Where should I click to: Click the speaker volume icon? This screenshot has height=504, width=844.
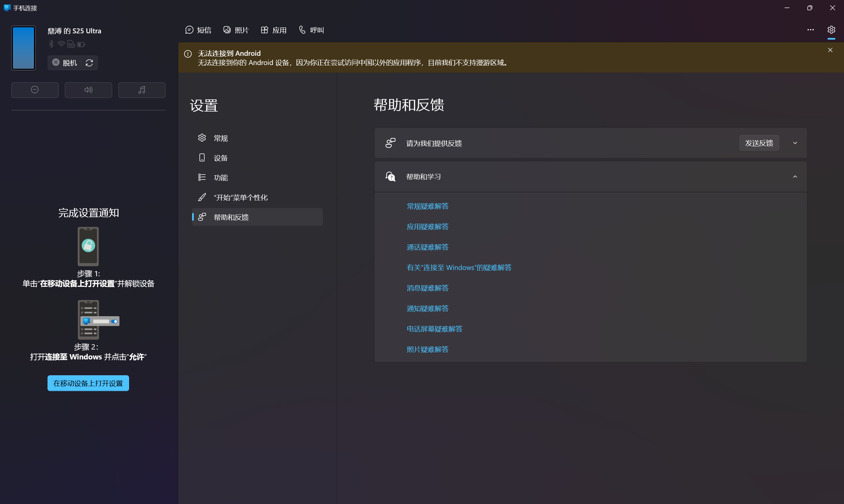pos(88,90)
